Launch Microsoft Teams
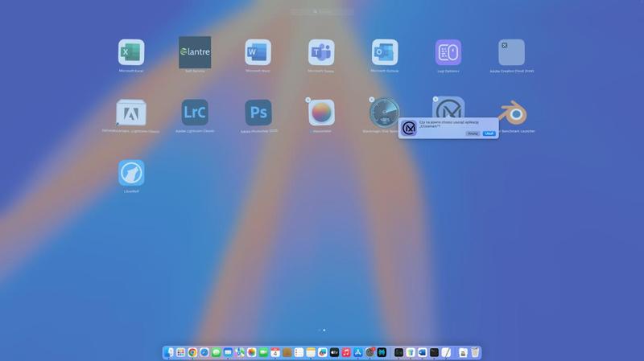Screen dimensions: 644x361 click(x=321, y=52)
